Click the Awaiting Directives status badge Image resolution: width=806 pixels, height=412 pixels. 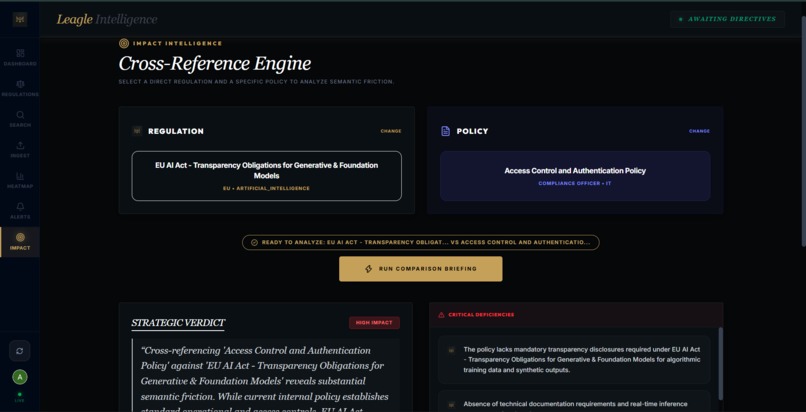tap(727, 19)
